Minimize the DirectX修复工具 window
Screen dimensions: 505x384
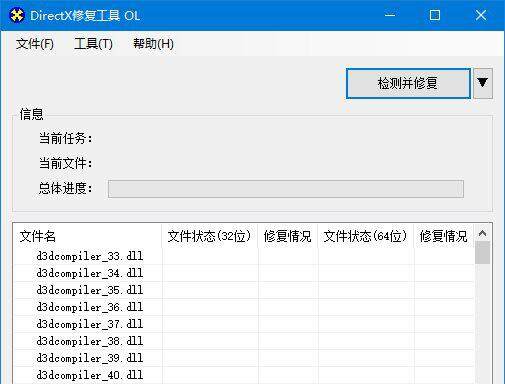point(390,15)
